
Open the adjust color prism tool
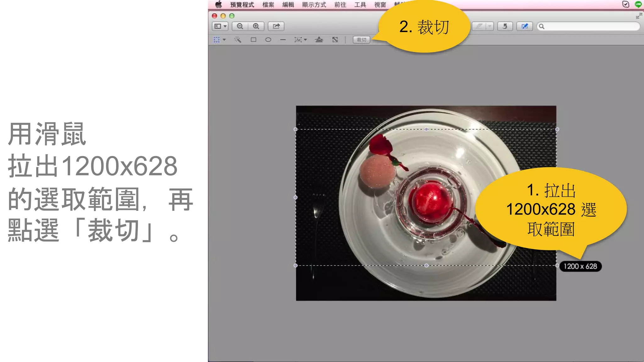tap(319, 40)
